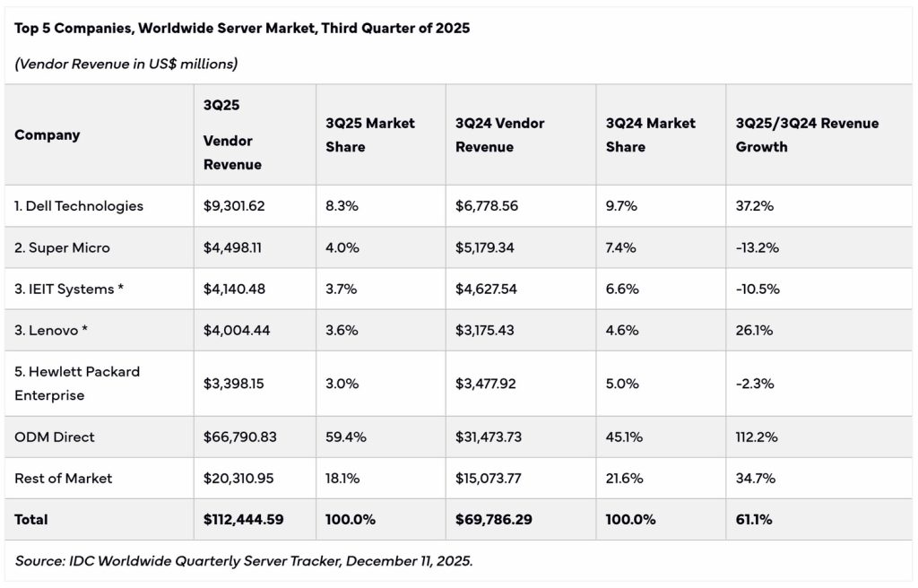Select the 59.4% ODM Direct share cell
The width and height of the screenshot is (918, 588).
344,437
